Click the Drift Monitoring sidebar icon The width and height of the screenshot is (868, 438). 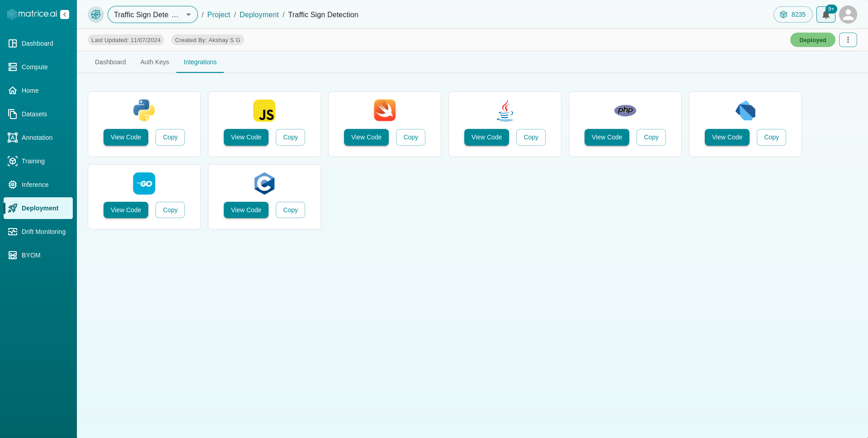point(13,232)
